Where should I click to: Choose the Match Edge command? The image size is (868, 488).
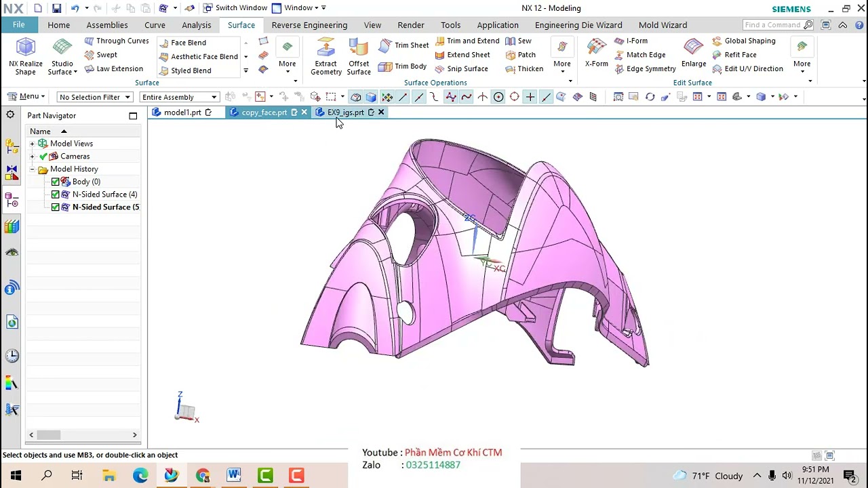click(x=640, y=55)
